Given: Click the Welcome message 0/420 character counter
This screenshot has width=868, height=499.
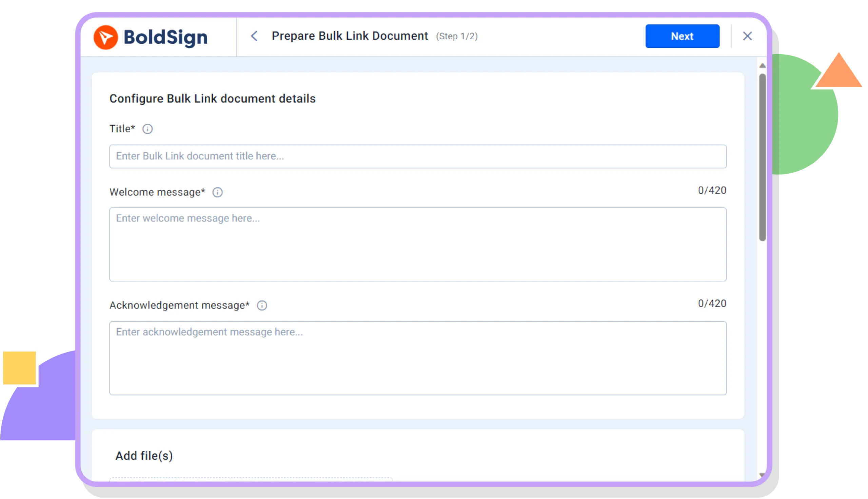Looking at the screenshot, I should [712, 190].
